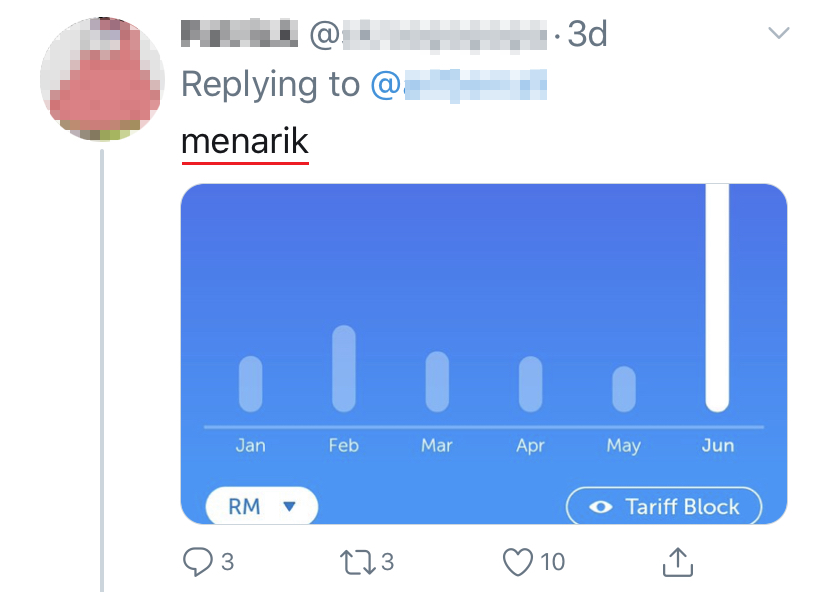The image size is (828, 592).
Task: Click the Feb month label
Action: pyautogui.click(x=343, y=445)
